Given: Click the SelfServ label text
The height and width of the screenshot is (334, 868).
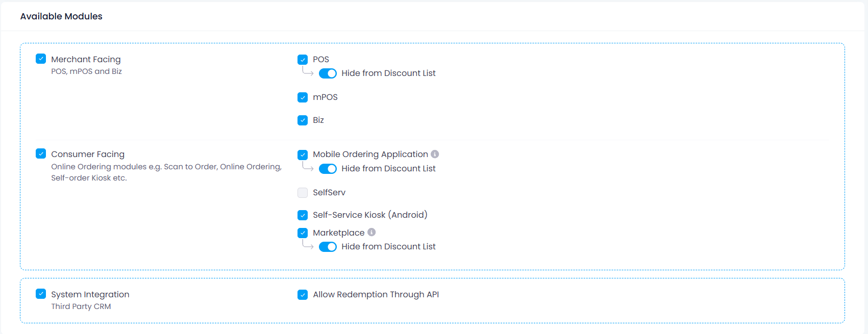Looking at the screenshot, I should (x=329, y=192).
